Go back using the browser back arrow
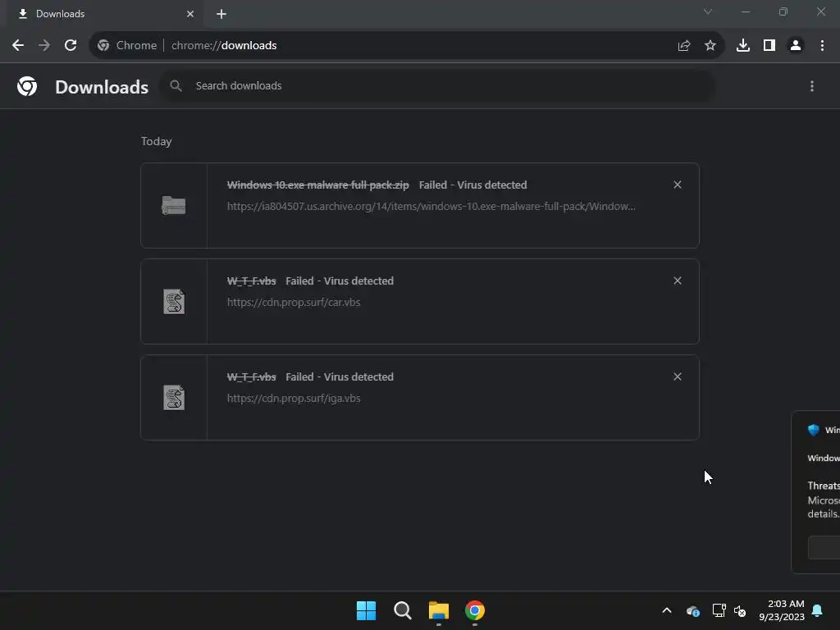Screen dimensions: 840x630 pos(18,46)
